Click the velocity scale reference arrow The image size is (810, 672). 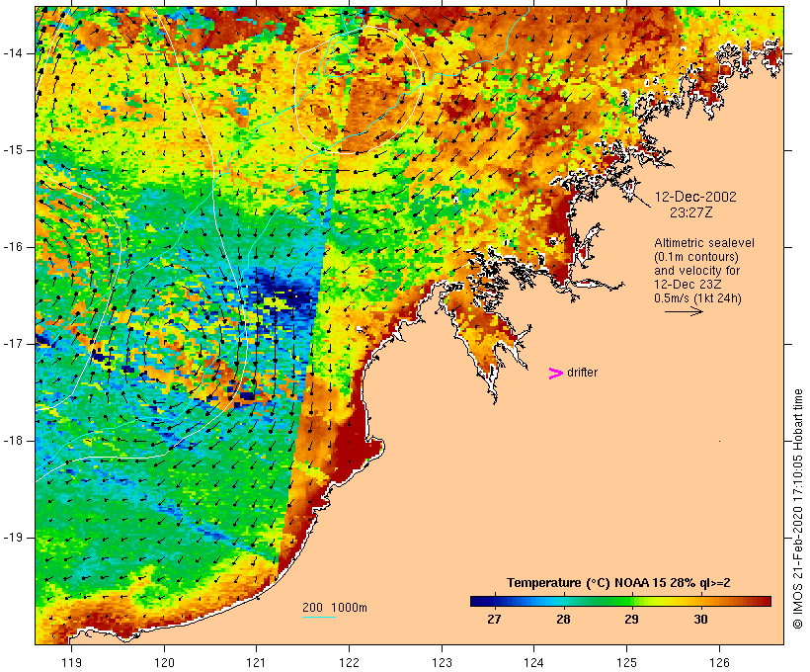pos(684,311)
